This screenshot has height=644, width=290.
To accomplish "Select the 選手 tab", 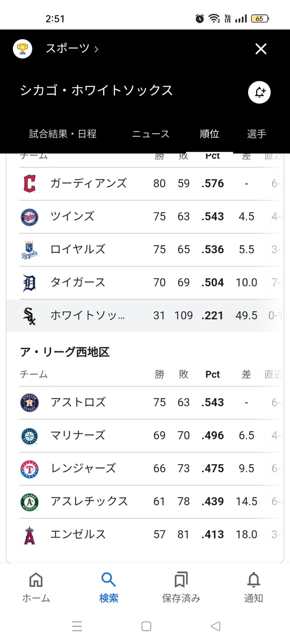I will click(257, 134).
